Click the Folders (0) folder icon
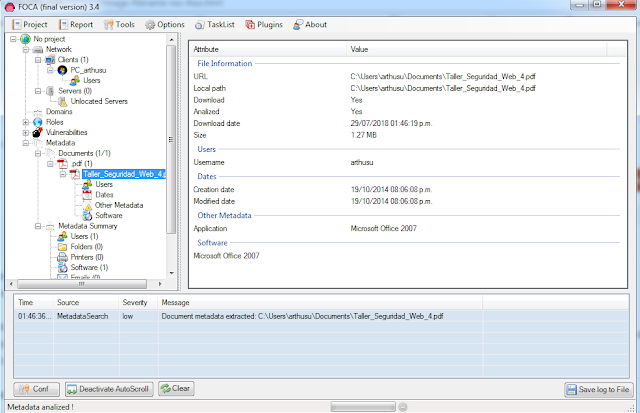Screen dimensions: 640x413 62,247
